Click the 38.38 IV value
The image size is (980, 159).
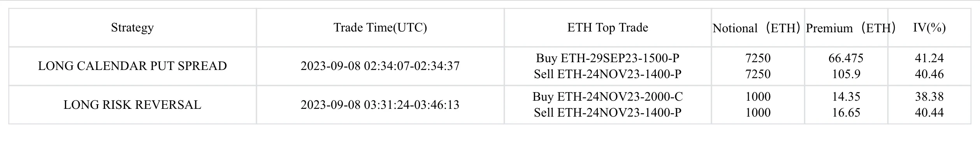pos(929,96)
